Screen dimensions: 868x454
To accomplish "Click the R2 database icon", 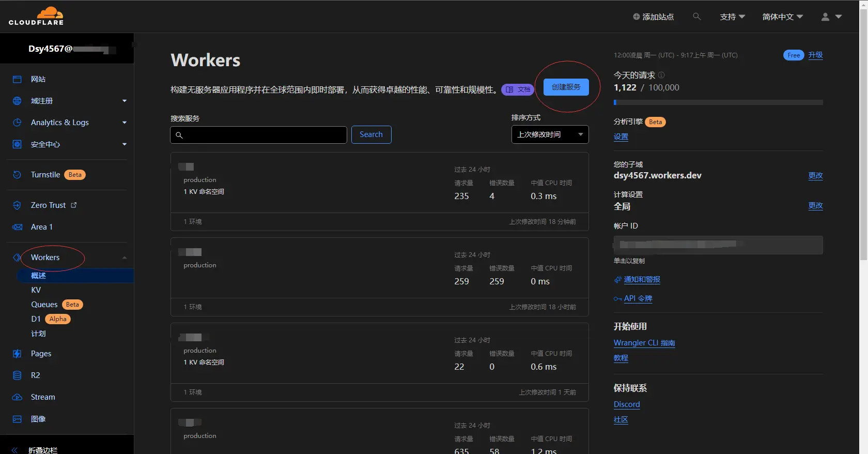I will click(17, 375).
